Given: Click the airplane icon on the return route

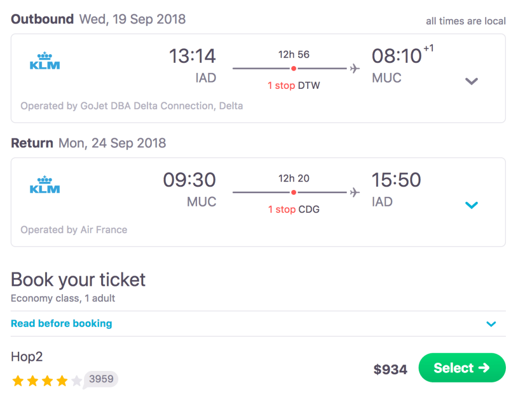Looking at the screenshot, I should (x=354, y=192).
